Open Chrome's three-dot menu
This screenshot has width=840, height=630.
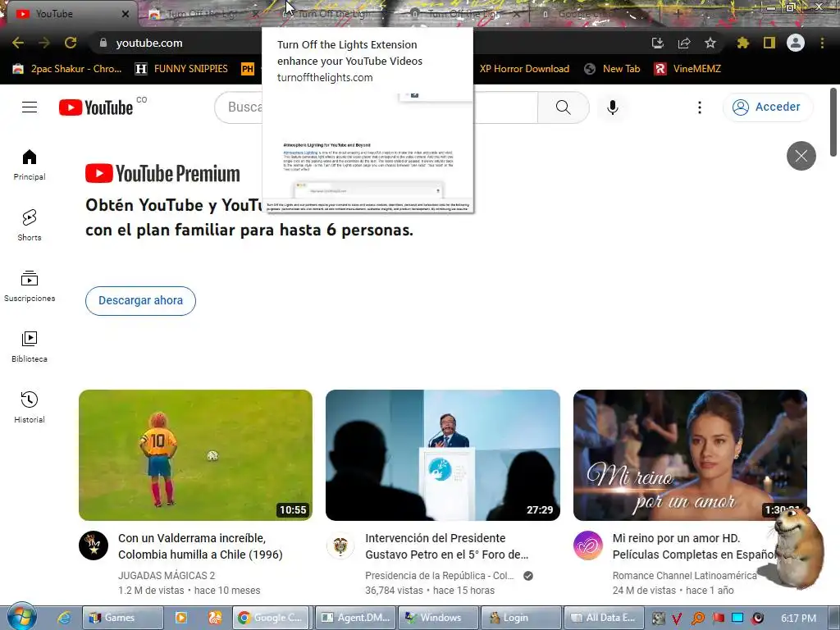822,43
